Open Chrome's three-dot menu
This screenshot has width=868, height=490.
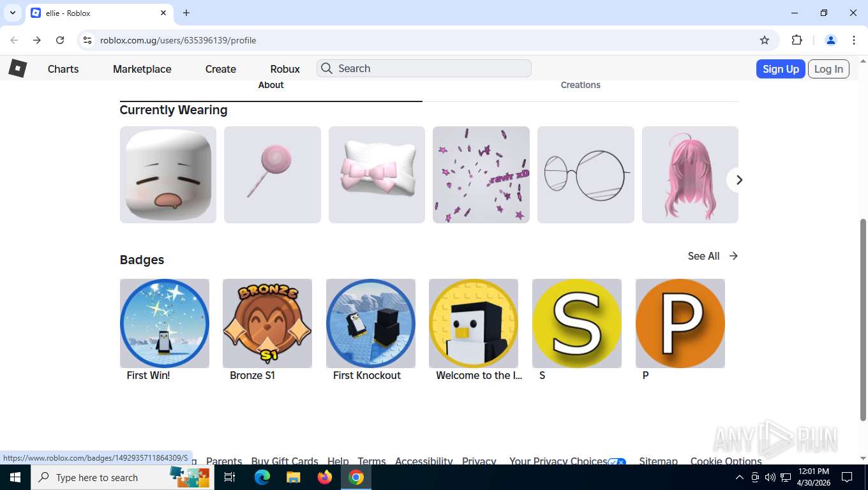[854, 40]
